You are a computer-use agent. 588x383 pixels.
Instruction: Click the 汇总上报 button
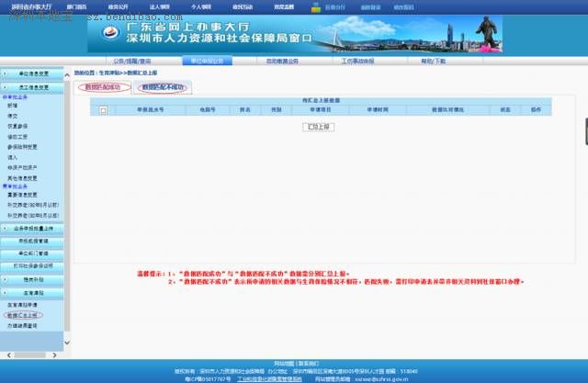(x=316, y=125)
